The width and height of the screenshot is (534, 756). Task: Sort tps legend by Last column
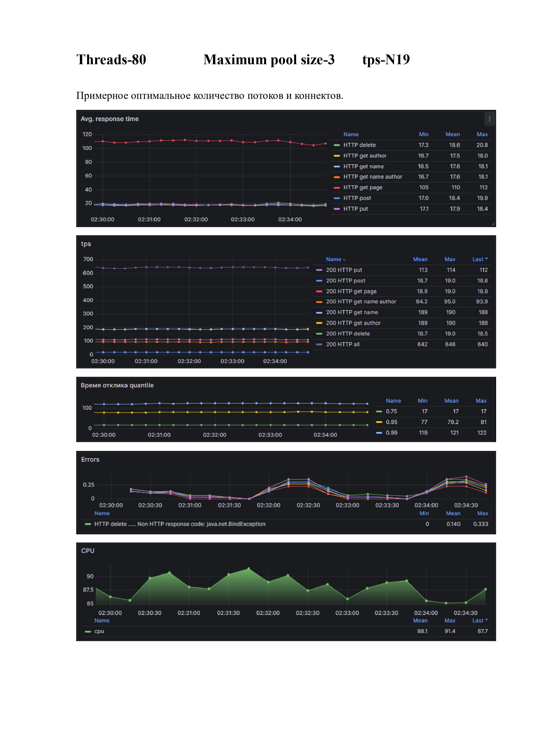479,259
